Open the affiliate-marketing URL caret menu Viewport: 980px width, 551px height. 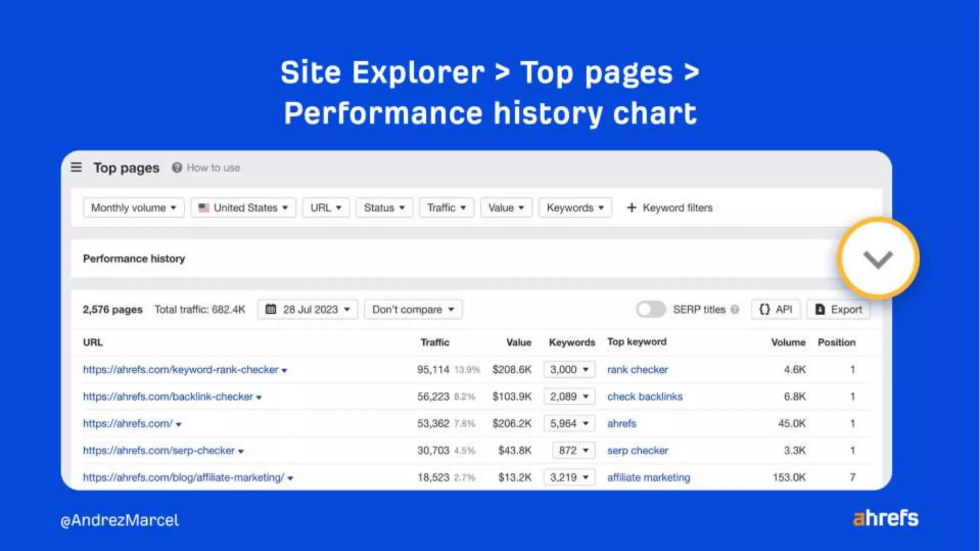tap(290, 478)
